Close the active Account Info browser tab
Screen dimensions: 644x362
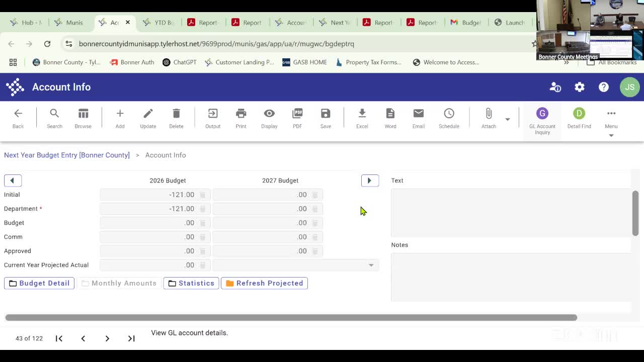[x=128, y=22]
